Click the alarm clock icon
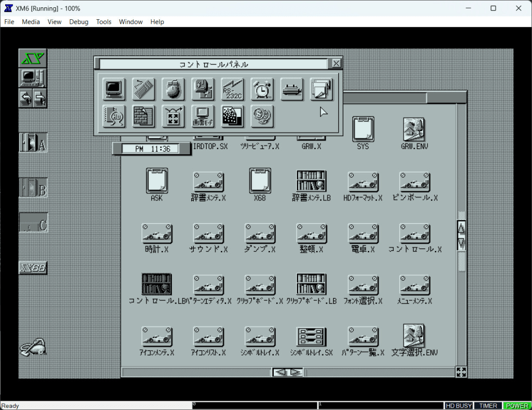 pos(262,89)
